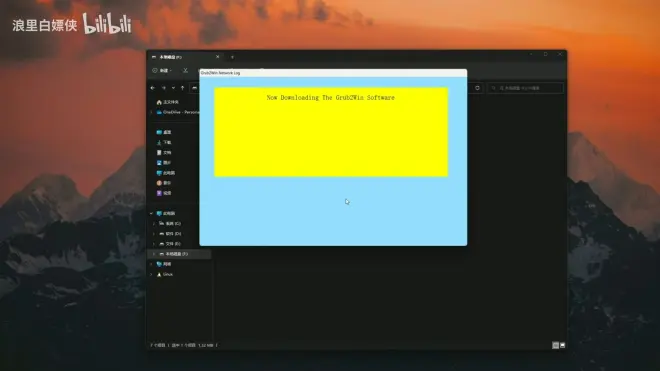Click the Home icon in sidebar
Viewport: 660px width, 371px height.
coord(159,102)
